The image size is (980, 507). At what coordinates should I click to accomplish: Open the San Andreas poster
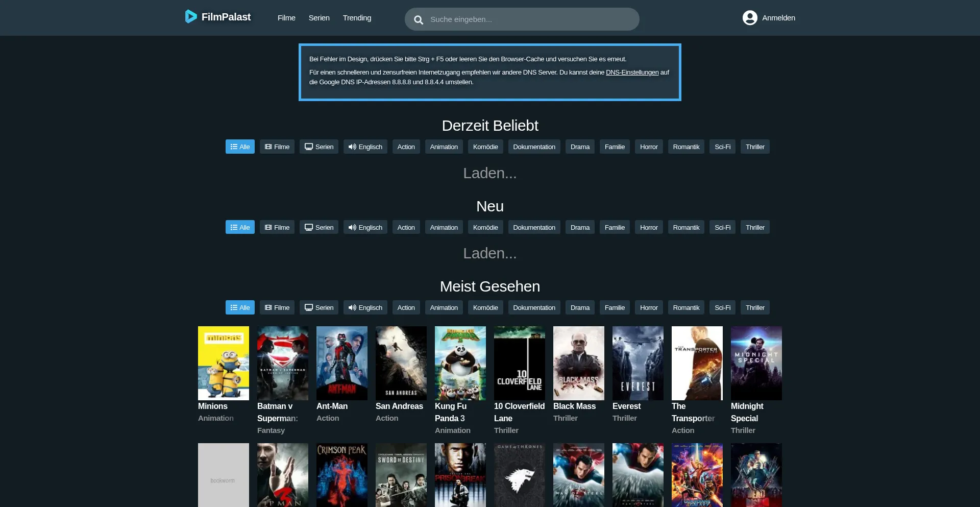coord(401,363)
